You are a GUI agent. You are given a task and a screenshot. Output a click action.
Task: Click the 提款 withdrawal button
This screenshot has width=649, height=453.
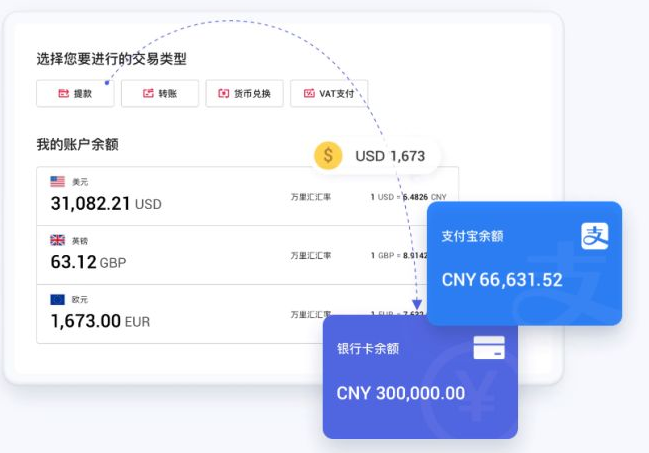pos(75,94)
